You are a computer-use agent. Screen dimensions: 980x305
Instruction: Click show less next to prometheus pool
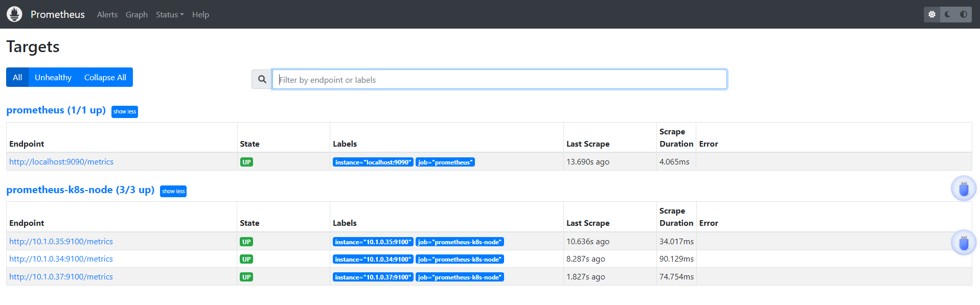point(125,111)
